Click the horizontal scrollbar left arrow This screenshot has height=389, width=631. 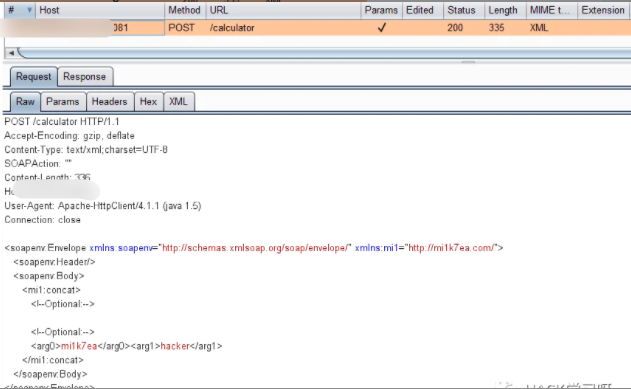(11, 53)
